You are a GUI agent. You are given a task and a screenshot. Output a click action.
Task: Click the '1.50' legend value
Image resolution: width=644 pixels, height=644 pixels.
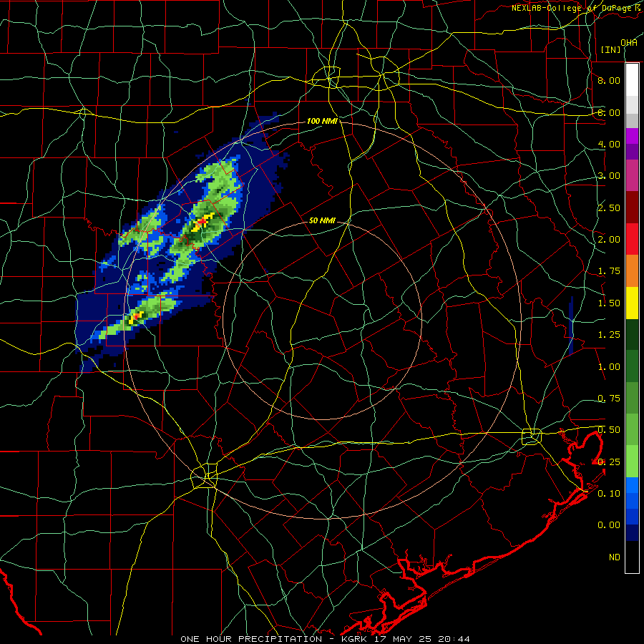coord(609,303)
